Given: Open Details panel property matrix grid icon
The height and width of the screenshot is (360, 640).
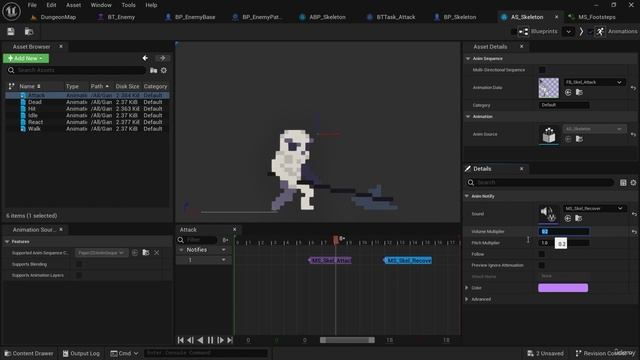Looking at the screenshot, I should (623, 183).
